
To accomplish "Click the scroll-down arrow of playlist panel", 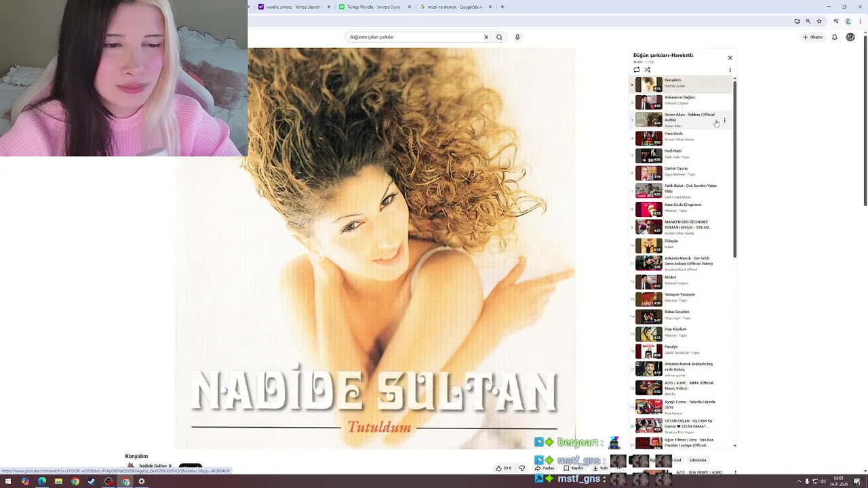I will 735,446.
